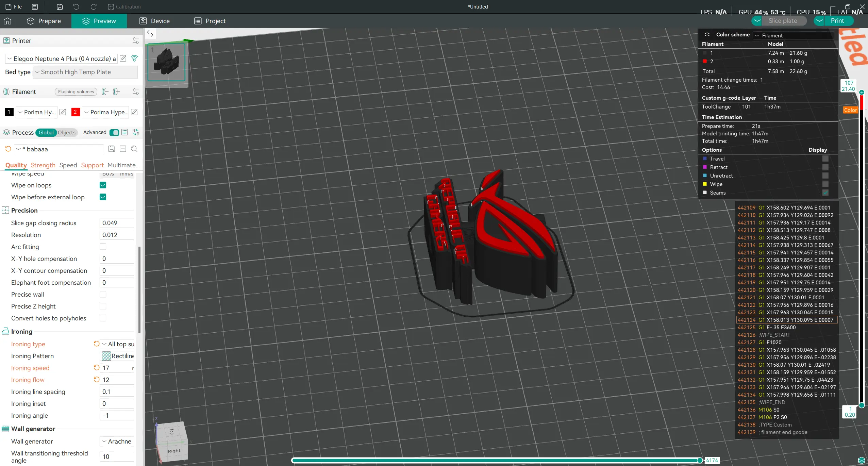The height and width of the screenshot is (466, 868).
Task: Edit filament 1 preset pencil icon
Action: pyautogui.click(x=63, y=112)
